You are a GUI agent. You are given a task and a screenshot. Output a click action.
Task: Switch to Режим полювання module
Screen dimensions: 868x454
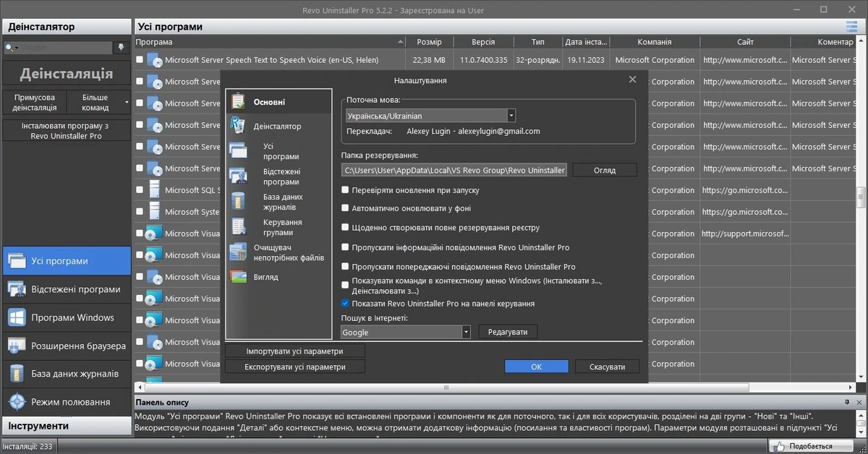pos(67,401)
